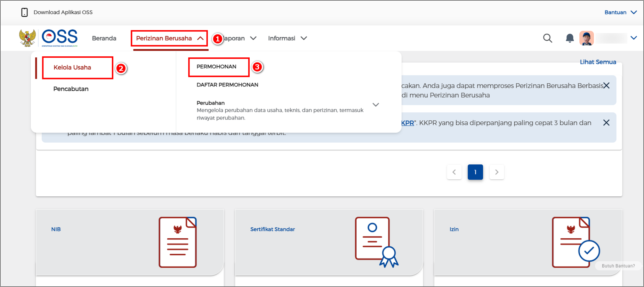The height and width of the screenshot is (287, 644).
Task: Click the user profile avatar
Action: tap(586, 38)
